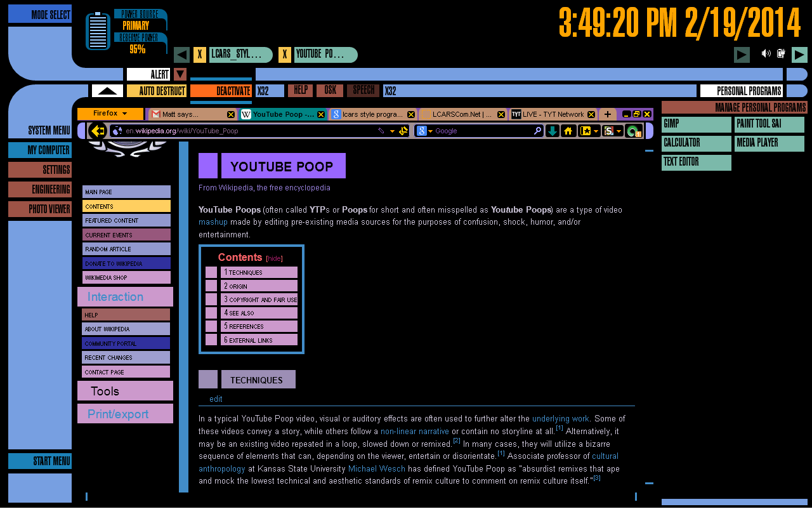Click the purple square beside YouTube Poop heading
812x509 pixels.
(x=208, y=166)
